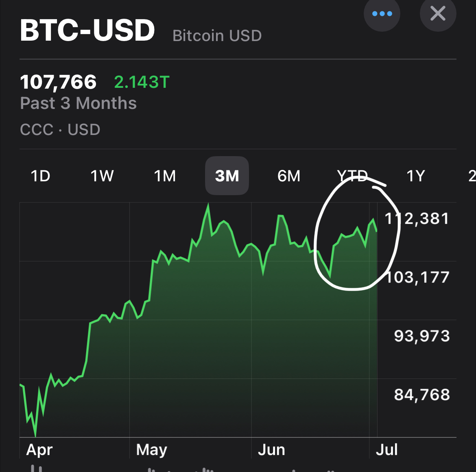Select the 1D time range
This screenshot has height=472, width=476.
coord(40,176)
